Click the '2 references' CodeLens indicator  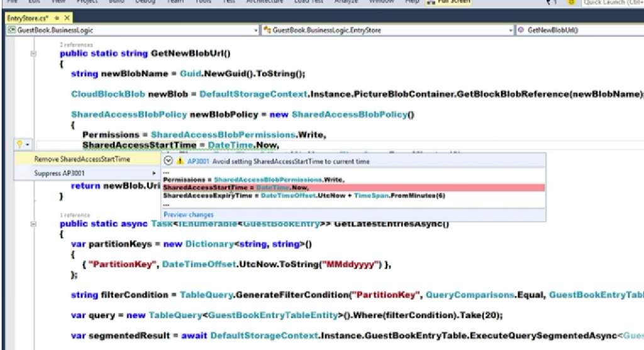(76, 45)
